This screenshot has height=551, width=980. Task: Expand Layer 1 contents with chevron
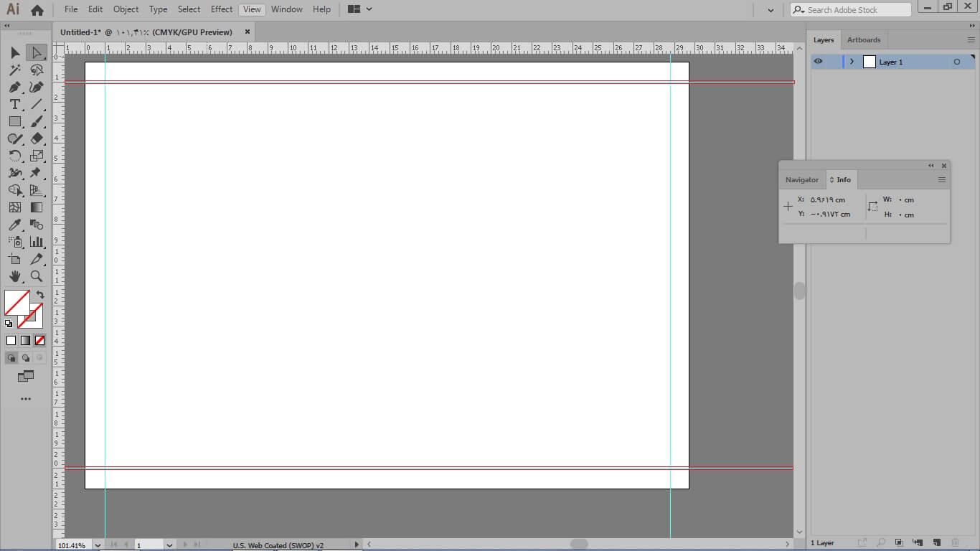(852, 62)
